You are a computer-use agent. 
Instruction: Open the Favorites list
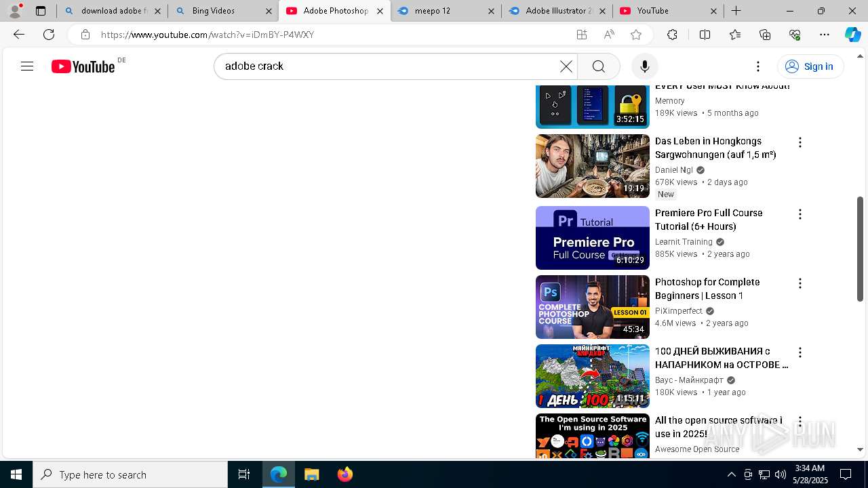pyautogui.click(x=735, y=35)
